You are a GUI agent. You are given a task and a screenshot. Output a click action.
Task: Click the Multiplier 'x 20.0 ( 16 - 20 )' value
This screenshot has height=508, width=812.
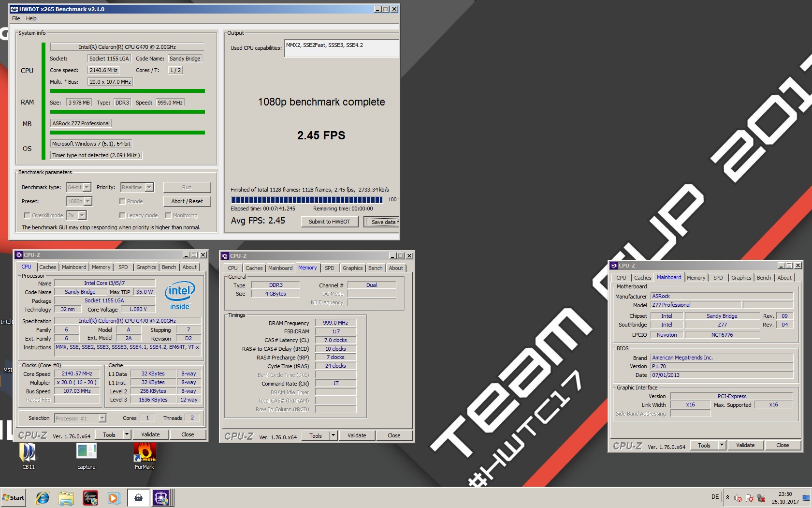(x=77, y=382)
